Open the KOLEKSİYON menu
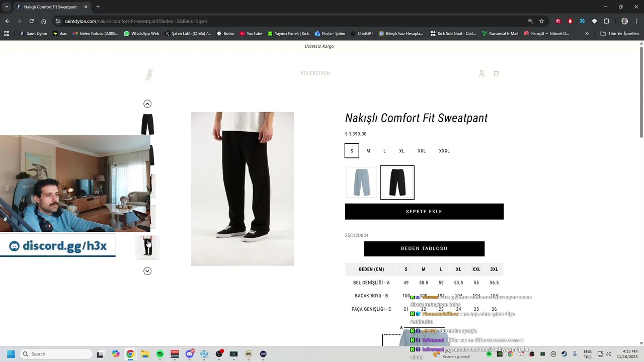This screenshot has height=362, width=644. pyautogui.click(x=315, y=73)
